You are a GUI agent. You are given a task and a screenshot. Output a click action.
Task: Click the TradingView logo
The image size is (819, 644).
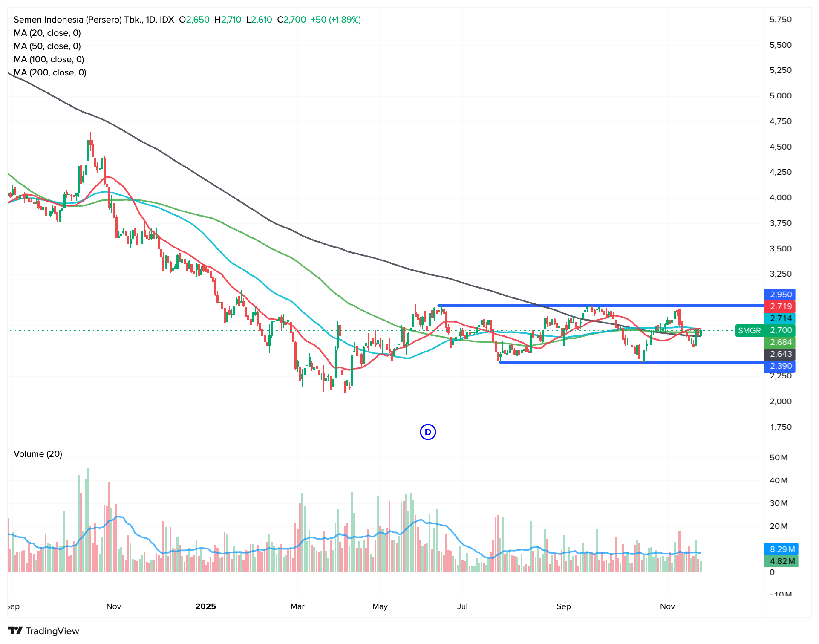(x=43, y=631)
